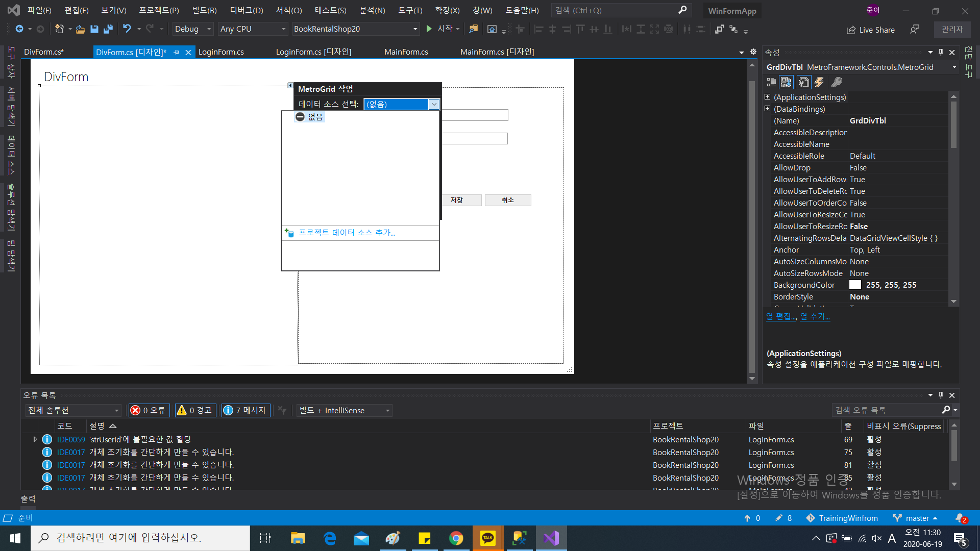Image resolution: width=980 pixels, height=551 pixels.
Task: Click the Undo toolbar icon
Action: click(127, 29)
